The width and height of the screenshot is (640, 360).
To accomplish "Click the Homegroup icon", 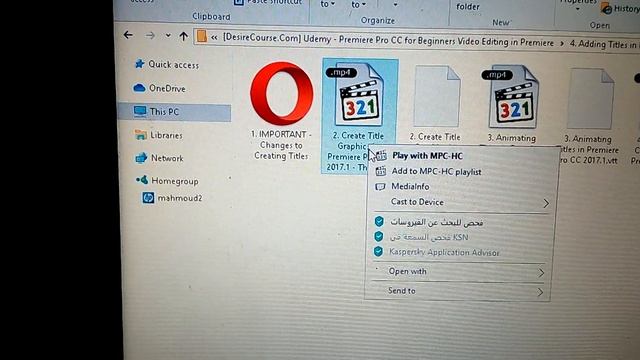I will pyautogui.click(x=142, y=180).
